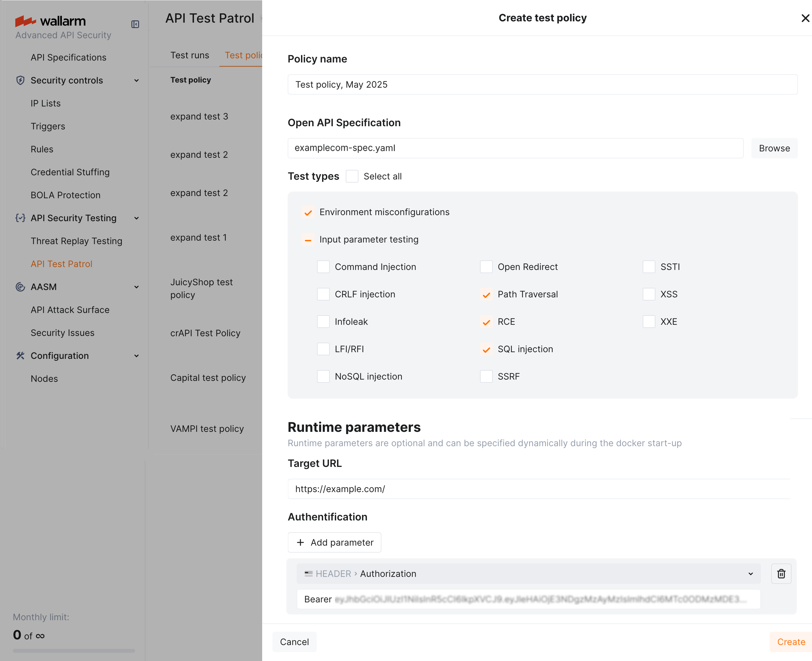This screenshot has width=812, height=661.
Task: Open Threat Replay Testing in sidebar
Action: [76, 241]
